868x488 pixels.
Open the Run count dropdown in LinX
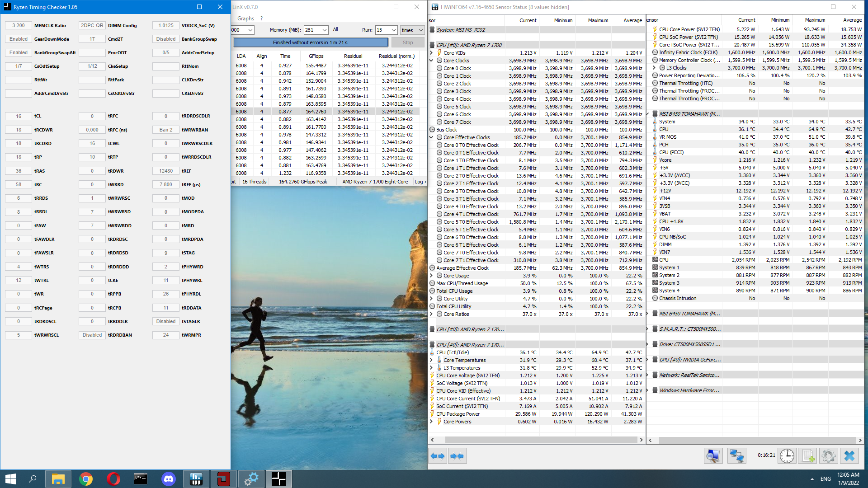point(393,30)
